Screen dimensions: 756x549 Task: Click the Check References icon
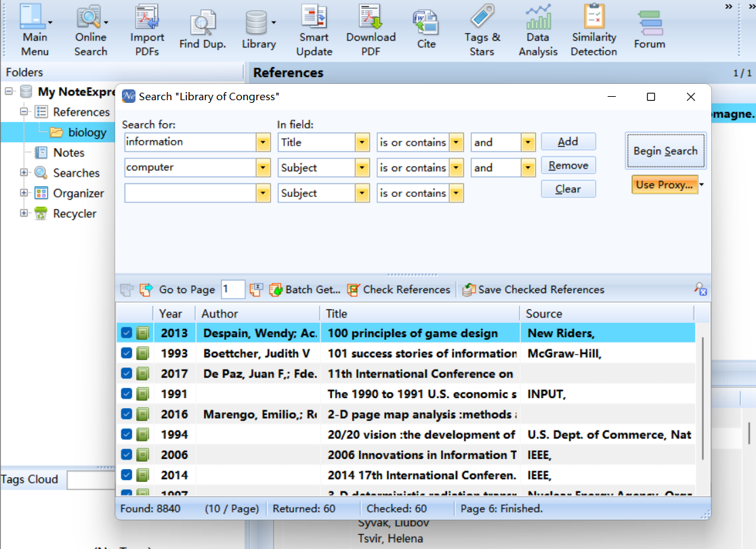click(354, 290)
